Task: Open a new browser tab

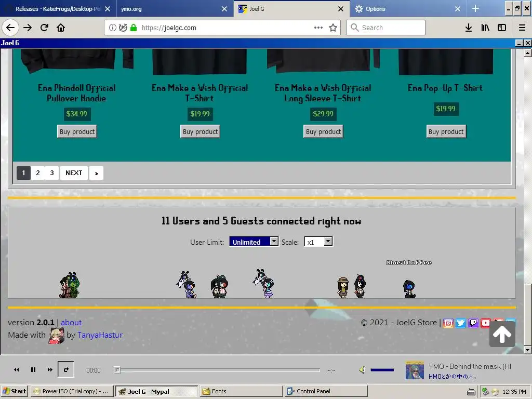Action: point(475,8)
